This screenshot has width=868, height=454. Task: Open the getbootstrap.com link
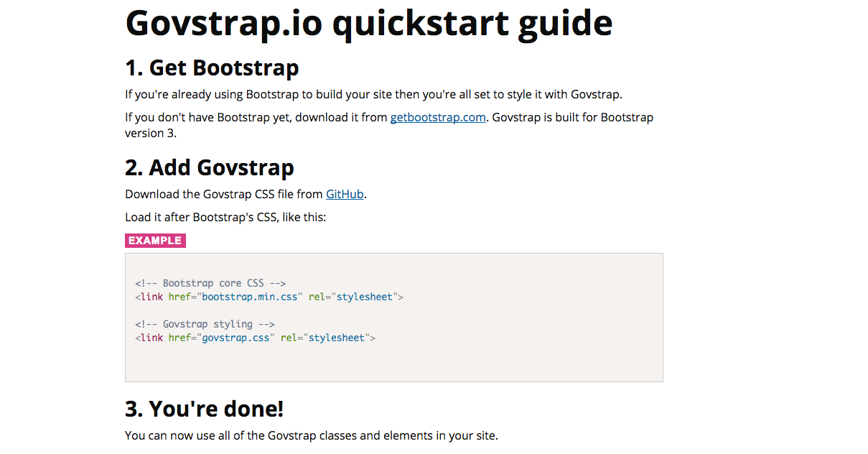tap(438, 117)
